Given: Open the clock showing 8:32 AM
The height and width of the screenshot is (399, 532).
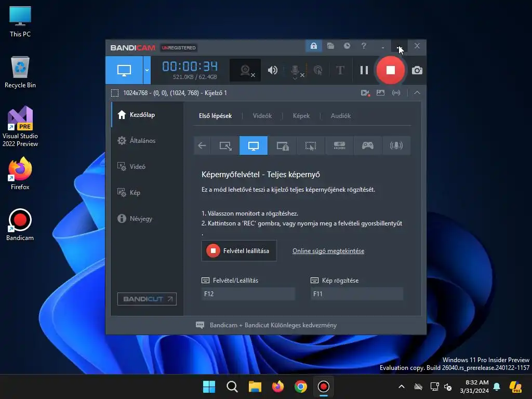Looking at the screenshot, I should click(x=474, y=387).
